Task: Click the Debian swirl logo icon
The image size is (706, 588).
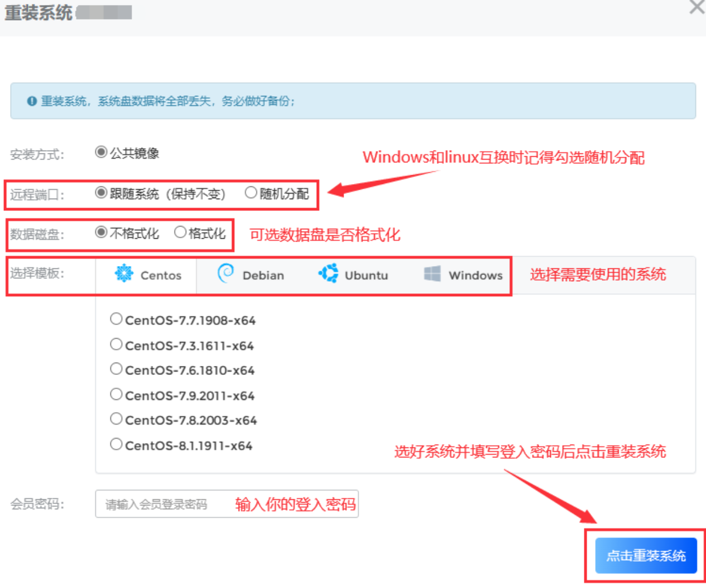Action: coord(225,273)
